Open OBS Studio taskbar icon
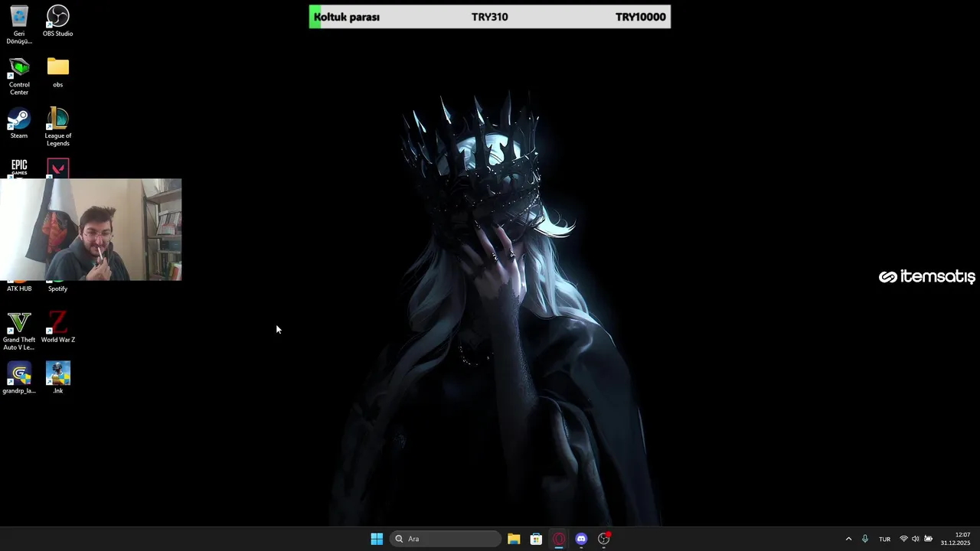Image resolution: width=980 pixels, height=551 pixels. 604,539
